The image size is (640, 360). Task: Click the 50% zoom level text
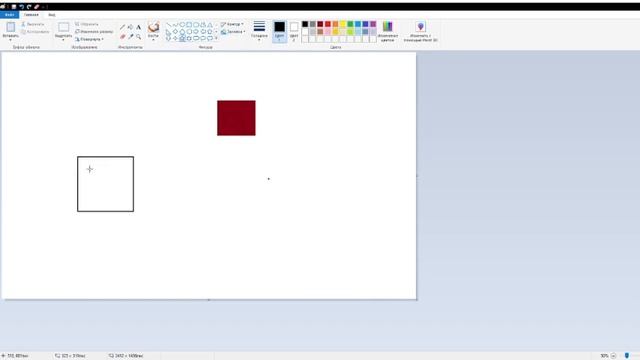pyautogui.click(x=604, y=356)
